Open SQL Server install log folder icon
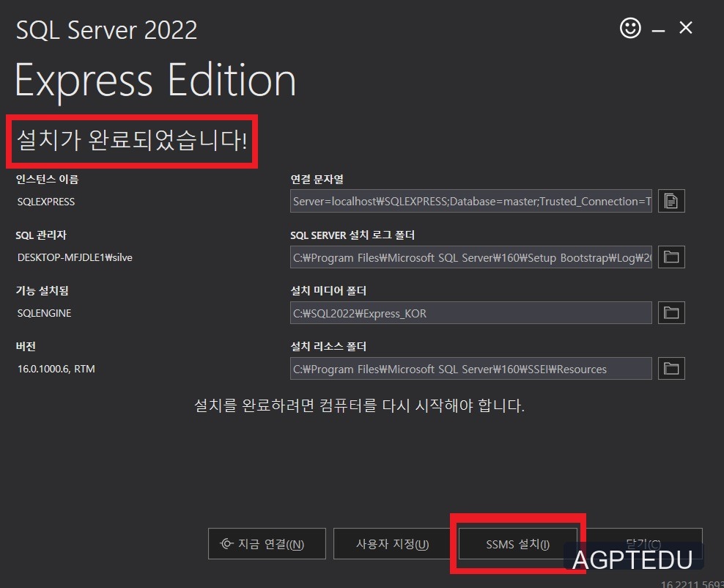Viewport: 724px width, 588px height. 671,257
